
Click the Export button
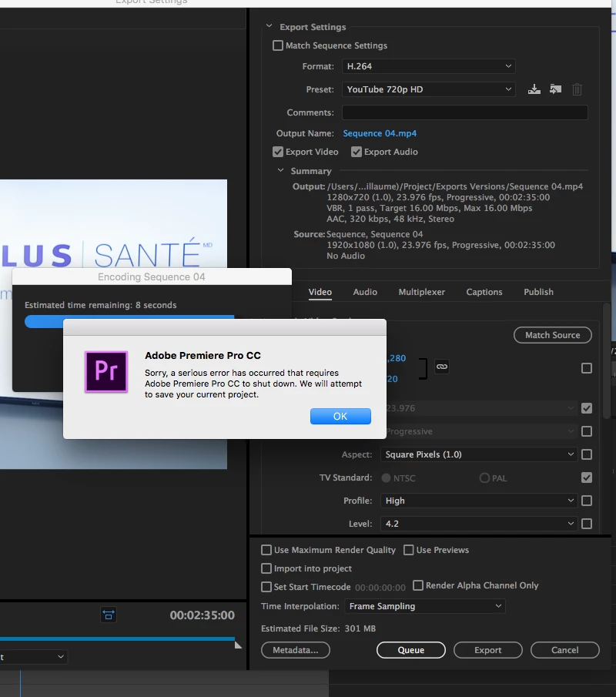pos(488,650)
